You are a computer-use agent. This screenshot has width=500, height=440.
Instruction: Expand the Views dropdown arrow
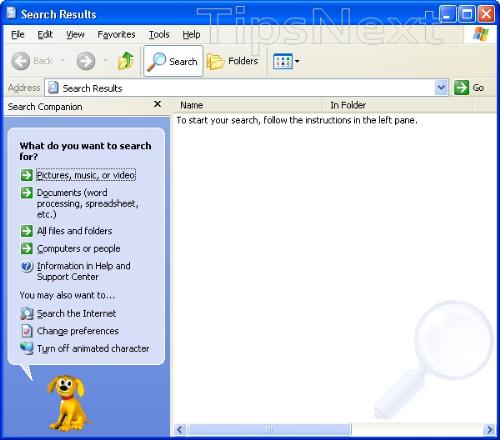point(297,61)
